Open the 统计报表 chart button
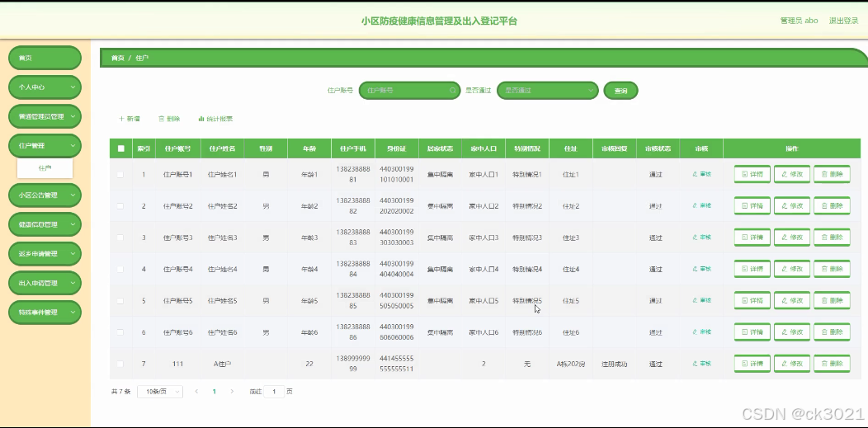 [x=215, y=119]
